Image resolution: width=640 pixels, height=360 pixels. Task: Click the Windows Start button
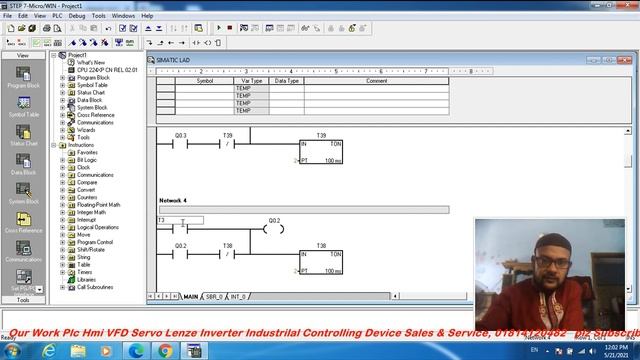click(x=12, y=351)
